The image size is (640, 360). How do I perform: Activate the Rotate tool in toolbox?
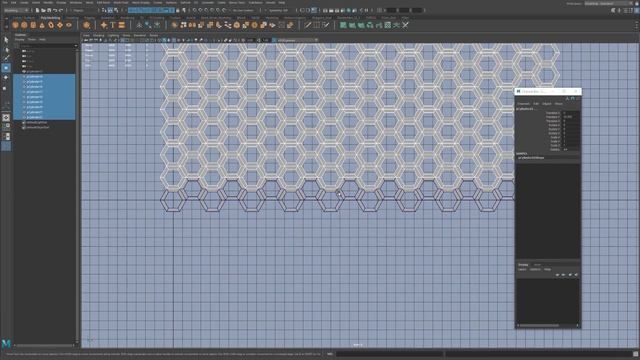click(6, 77)
